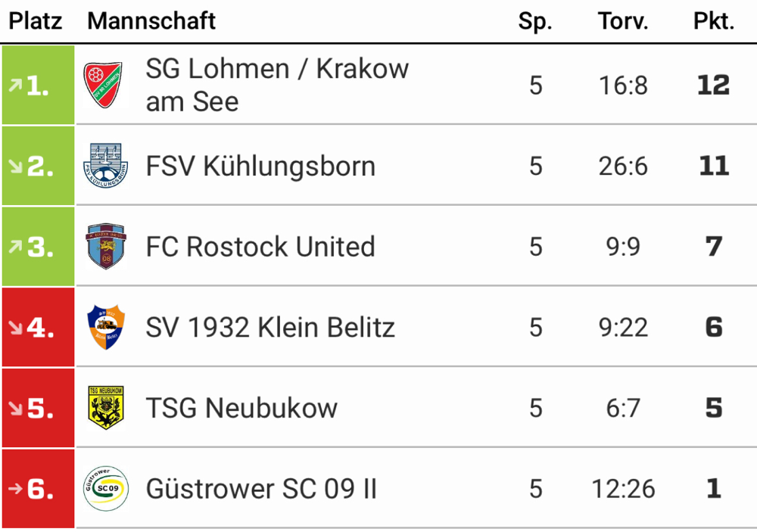Click the red rank 4 position cell

click(x=38, y=328)
